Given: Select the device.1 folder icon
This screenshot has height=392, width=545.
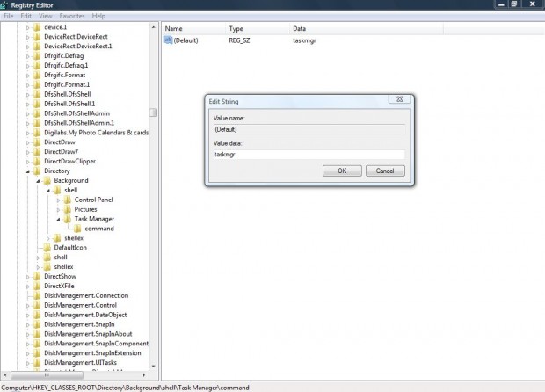Looking at the screenshot, I should [x=37, y=27].
